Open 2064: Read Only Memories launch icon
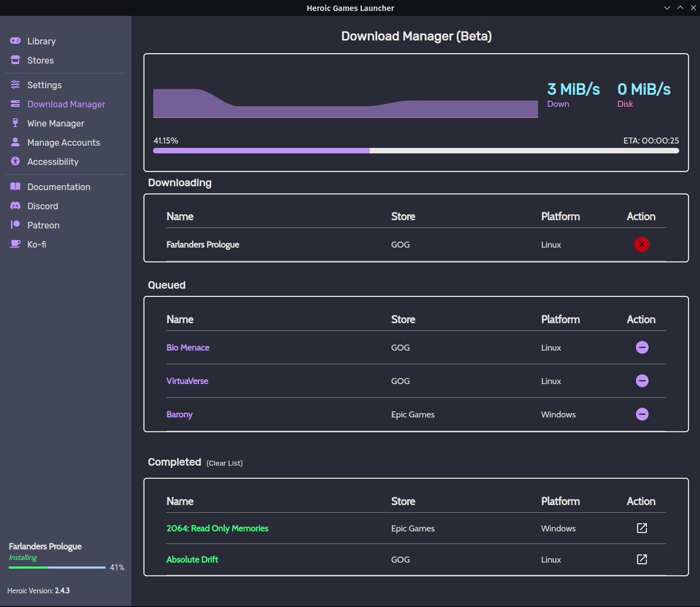The width and height of the screenshot is (700, 607). (642, 528)
